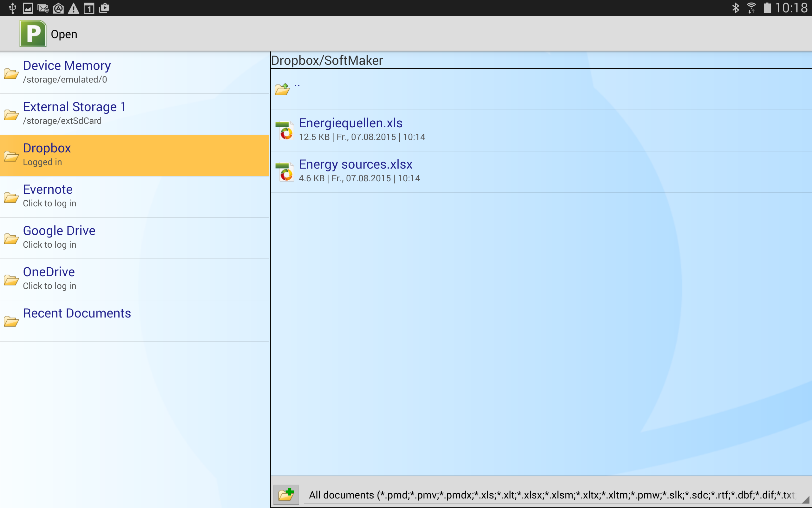Viewport: 812px width, 508px height.
Task: Click the External Storage 1 folder icon
Action: pyautogui.click(x=11, y=115)
